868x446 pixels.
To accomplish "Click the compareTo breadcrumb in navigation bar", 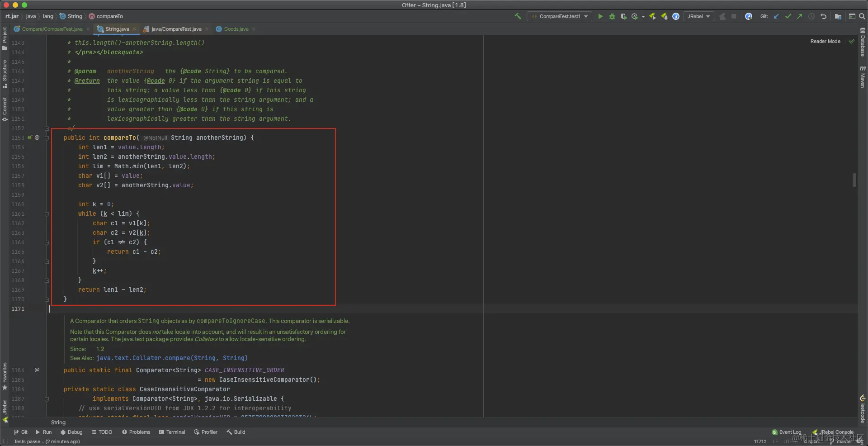I will pyautogui.click(x=106, y=16).
